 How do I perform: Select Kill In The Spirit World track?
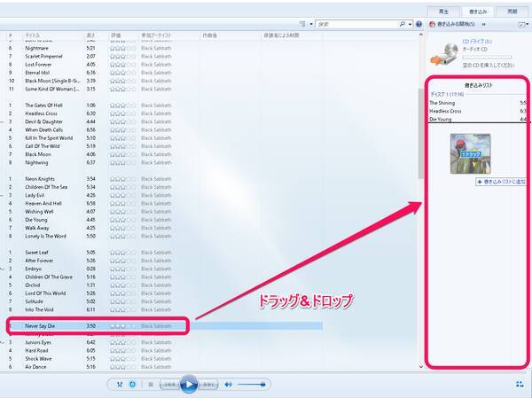pyautogui.click(x=49, y=138)
